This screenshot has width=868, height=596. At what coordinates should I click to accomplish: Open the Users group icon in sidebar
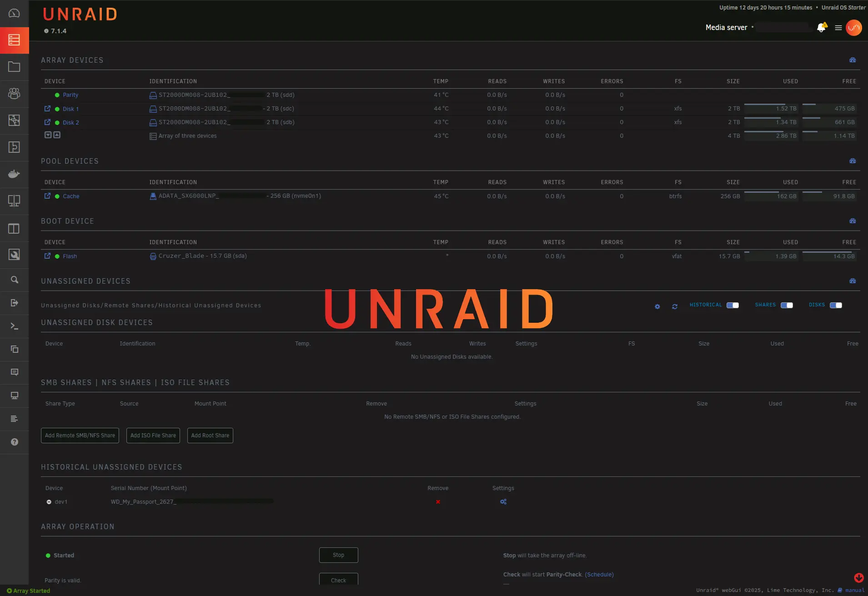pyautogui.click(x=14, y=94)
